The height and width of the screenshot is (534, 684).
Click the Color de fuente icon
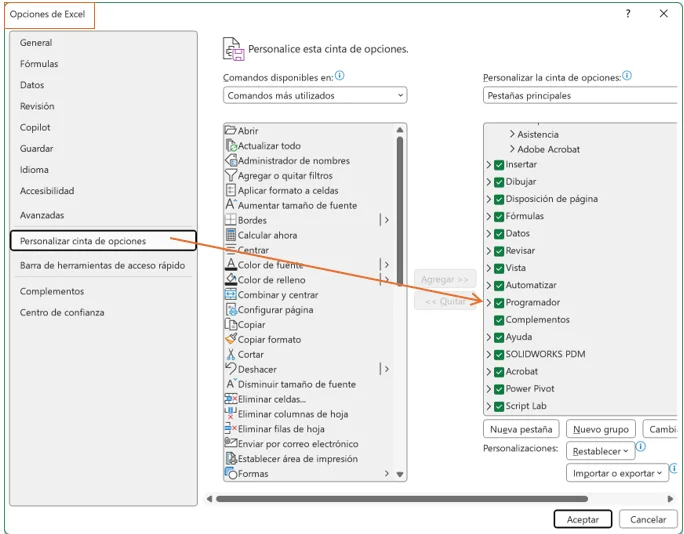[x=231, y=264]
